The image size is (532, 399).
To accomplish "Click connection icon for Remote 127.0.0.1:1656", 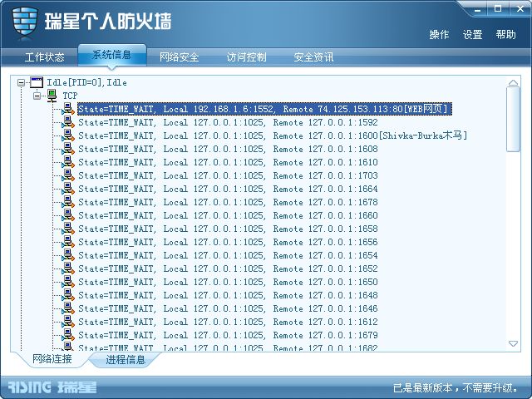I will pyautogui.click(x=68, y=242).
